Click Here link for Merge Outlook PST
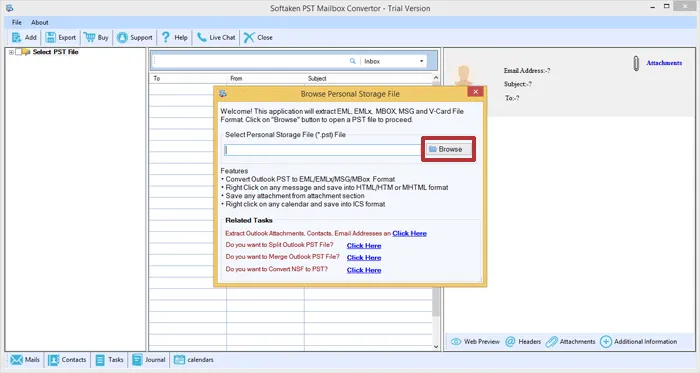The image size is (700, 373). 364,258
